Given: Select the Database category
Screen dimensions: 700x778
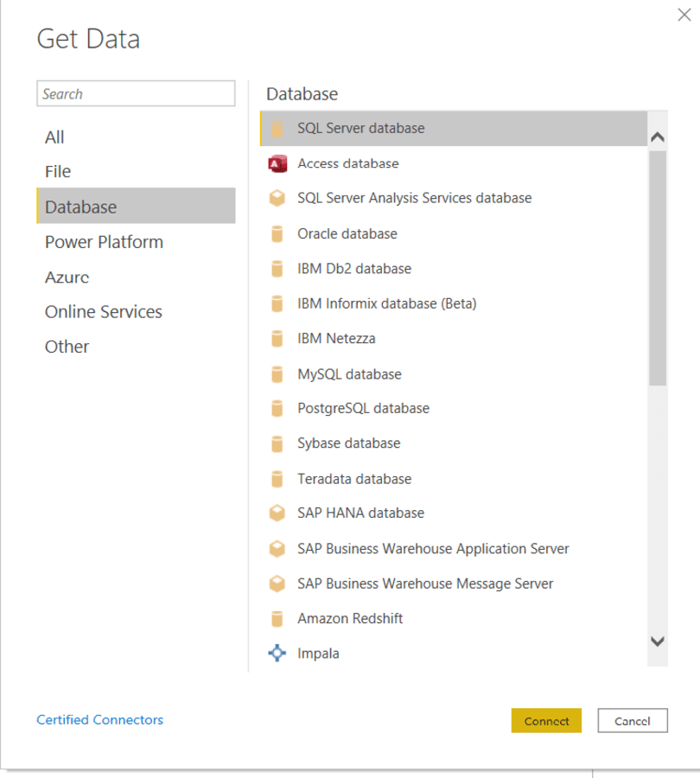Looking at the screenshot, I should 136,206.
